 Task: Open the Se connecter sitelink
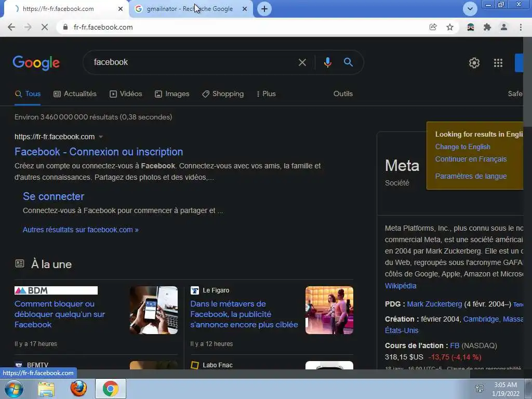(54, 196)
